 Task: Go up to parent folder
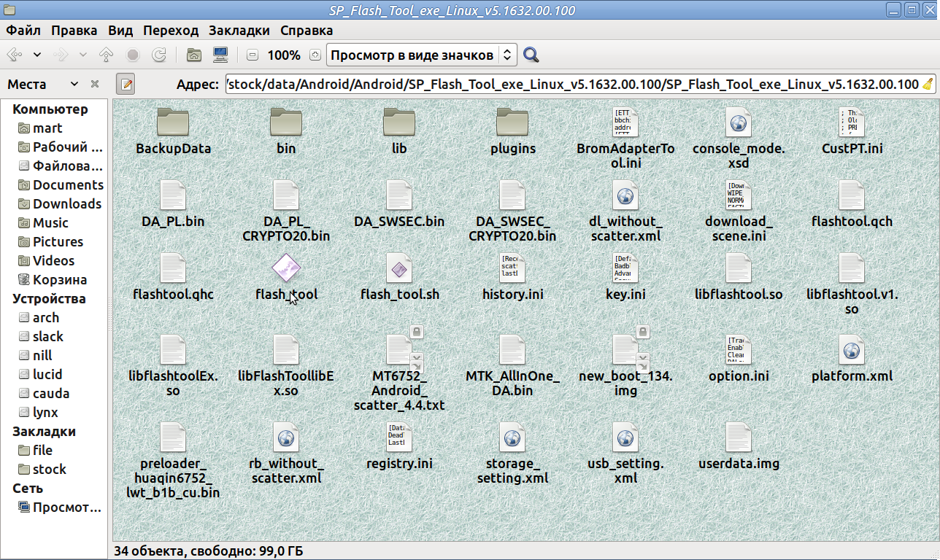click(107, 55)
